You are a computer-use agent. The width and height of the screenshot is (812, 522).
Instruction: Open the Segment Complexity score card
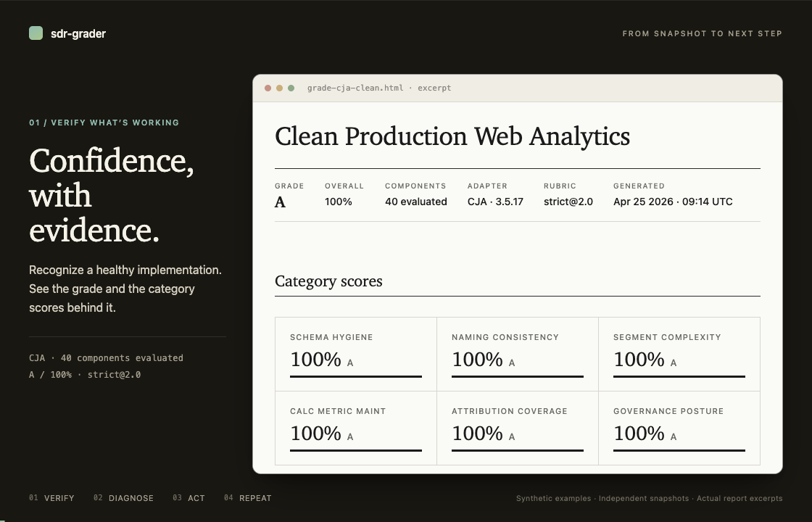[x=679, y=355]
